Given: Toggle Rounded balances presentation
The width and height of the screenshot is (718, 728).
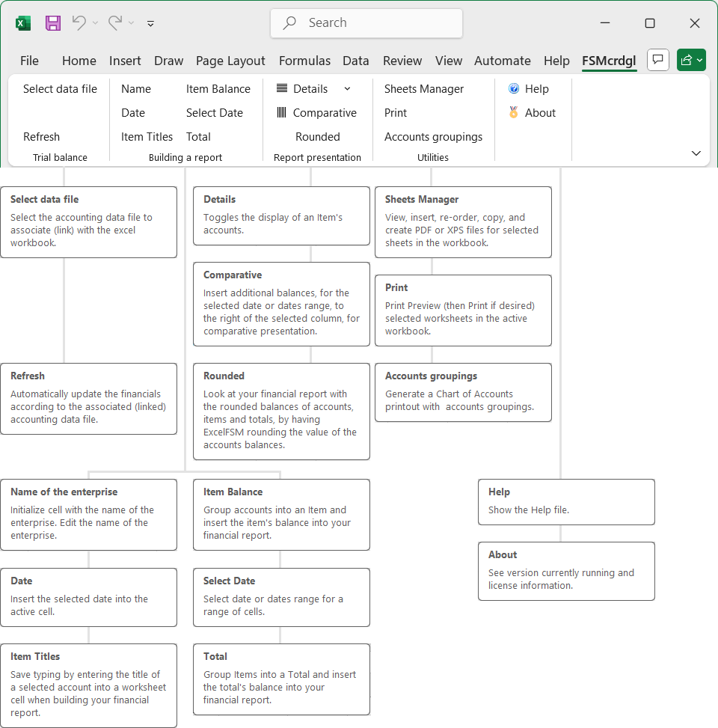Looking at the screenshot, I should 317,137.
